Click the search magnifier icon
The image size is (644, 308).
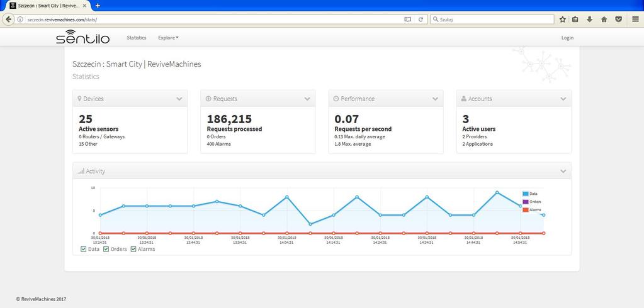pyautogui.click(x=436, y=19)
